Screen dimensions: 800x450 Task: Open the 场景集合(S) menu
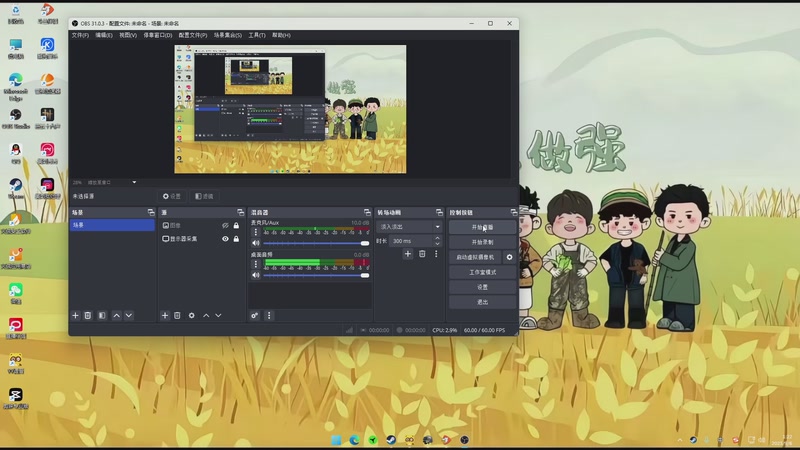228,35
